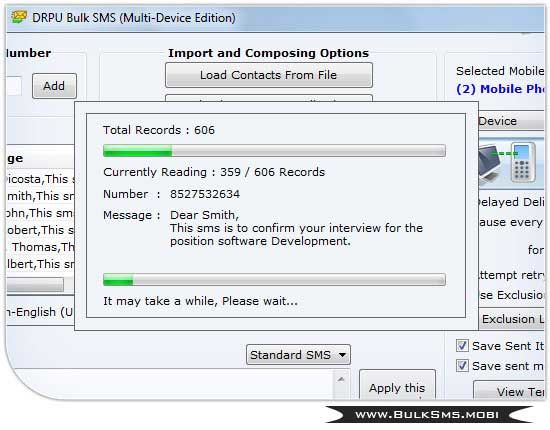Click the mobile phone device icon
This screenshot has height=430, width=550.
tap(523, 162)
